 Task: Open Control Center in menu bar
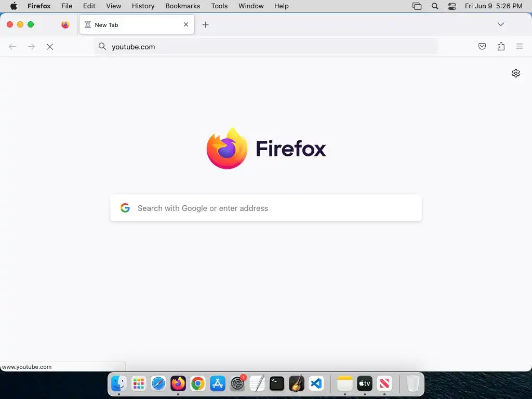(452, 6)
